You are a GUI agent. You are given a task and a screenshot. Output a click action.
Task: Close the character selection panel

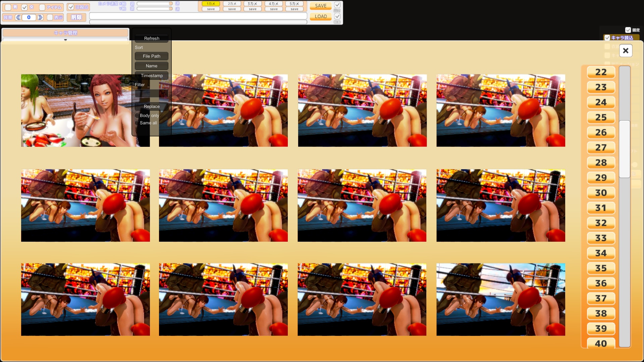[626, 51]
